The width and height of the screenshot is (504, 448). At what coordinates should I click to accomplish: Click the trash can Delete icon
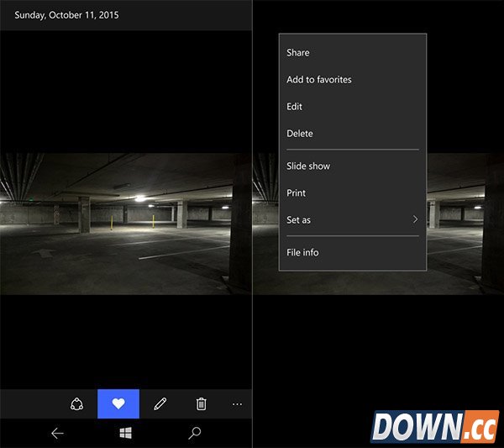click(201, 404)
